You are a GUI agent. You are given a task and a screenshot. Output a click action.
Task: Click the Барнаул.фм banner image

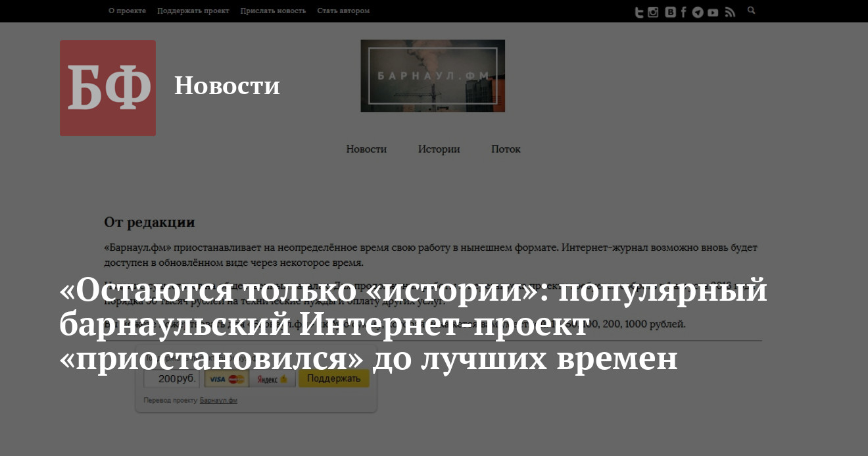coord(433,76)
